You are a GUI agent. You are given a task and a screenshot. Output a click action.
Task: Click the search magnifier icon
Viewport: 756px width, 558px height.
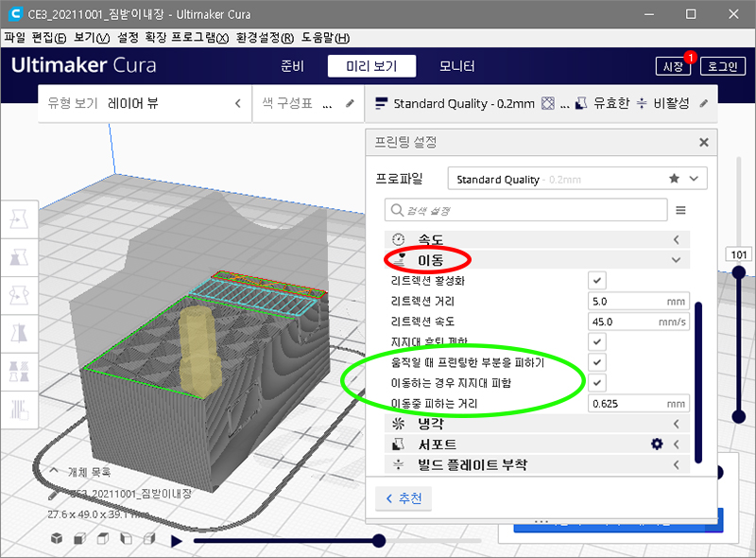[x=397, y=211]
